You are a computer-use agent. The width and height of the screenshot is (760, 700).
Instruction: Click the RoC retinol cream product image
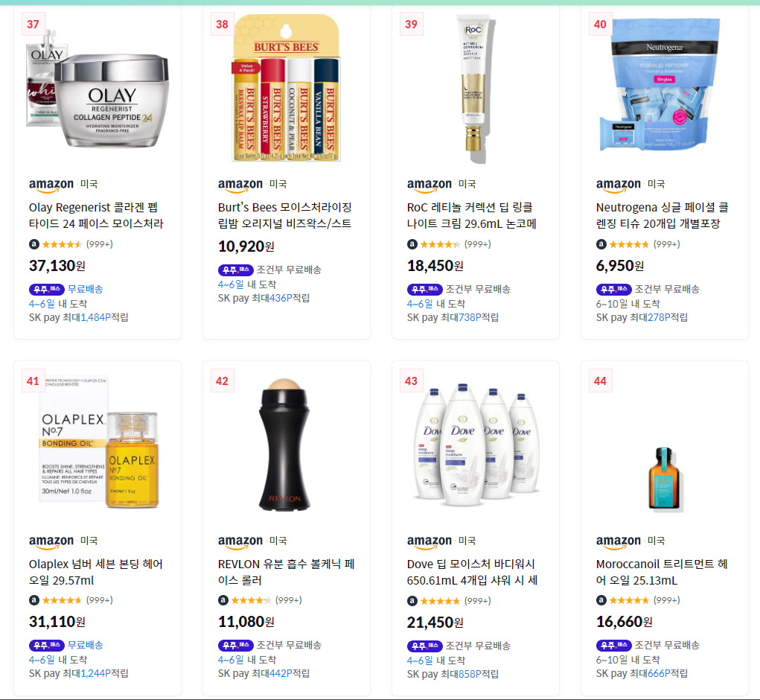pos(474,89)
